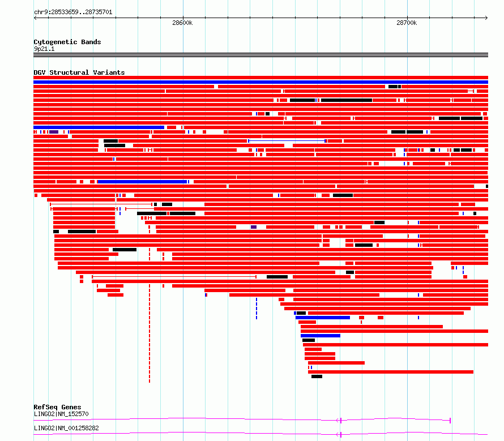Select the small purple variant in the middle rows

coord(254,227)
